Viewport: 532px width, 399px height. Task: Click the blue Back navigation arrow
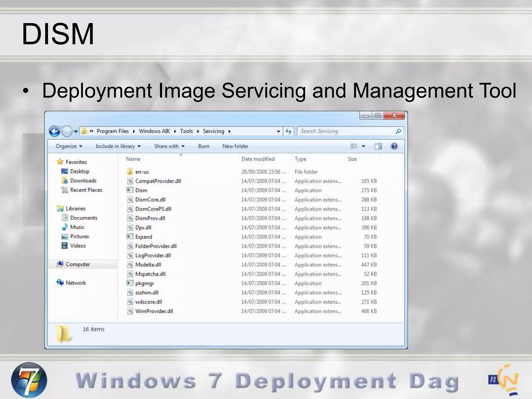tap(55, 131)
